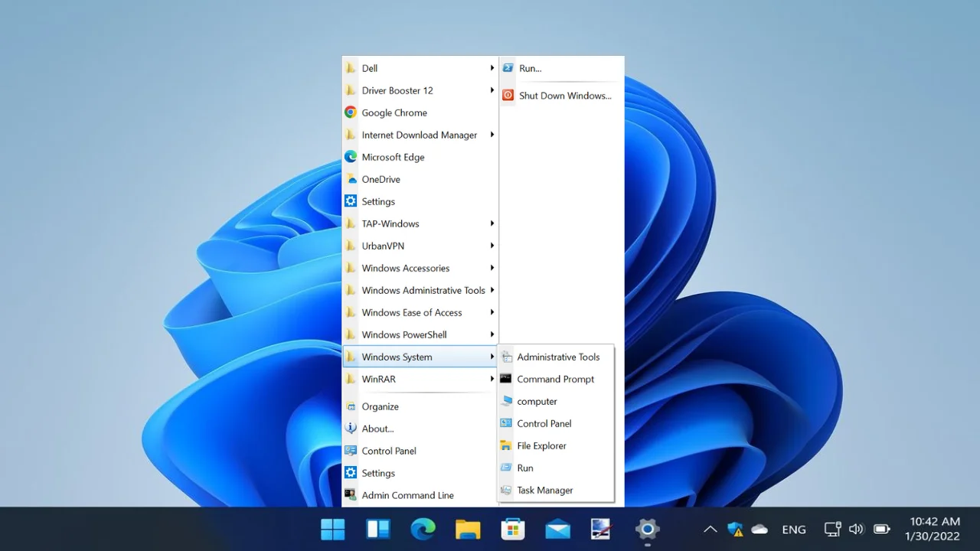The height and width of the screenshot is (551, 980).
Task: Click the WinRAR folder icon
Action: pyautogui.click(x=351, y=379)
